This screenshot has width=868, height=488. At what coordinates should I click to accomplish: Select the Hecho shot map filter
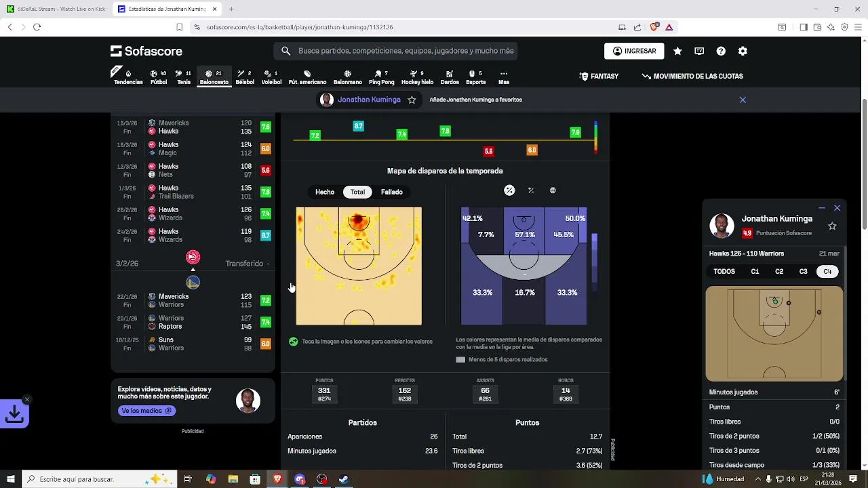[x=325, y=192]
